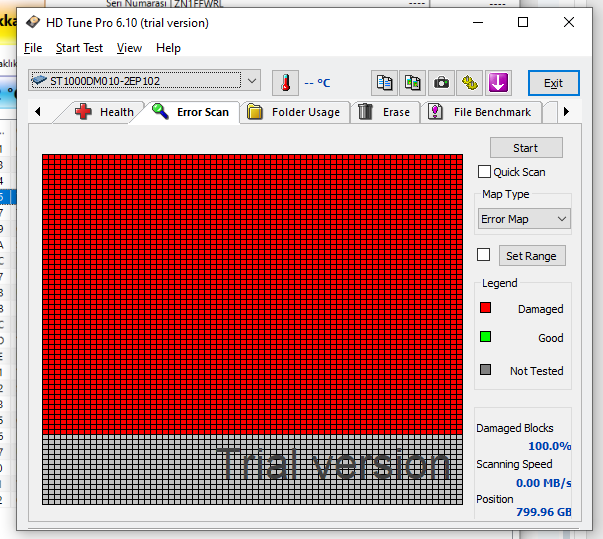Open the File menu
603x539 pixels.
[33, 48]
